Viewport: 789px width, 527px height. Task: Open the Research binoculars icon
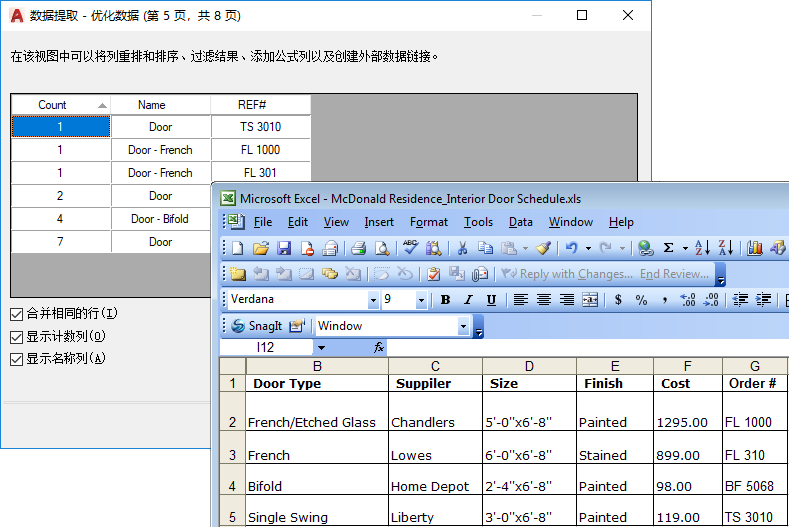(433, 248)
